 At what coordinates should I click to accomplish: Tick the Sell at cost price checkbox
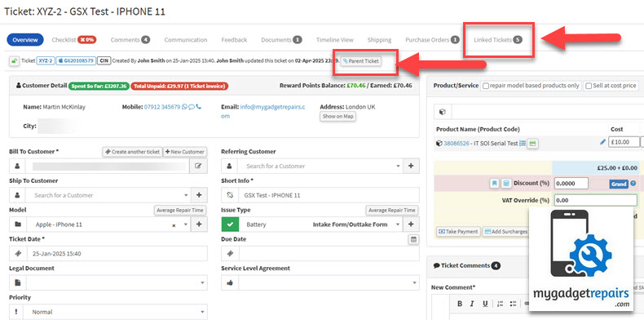(589, 86)
